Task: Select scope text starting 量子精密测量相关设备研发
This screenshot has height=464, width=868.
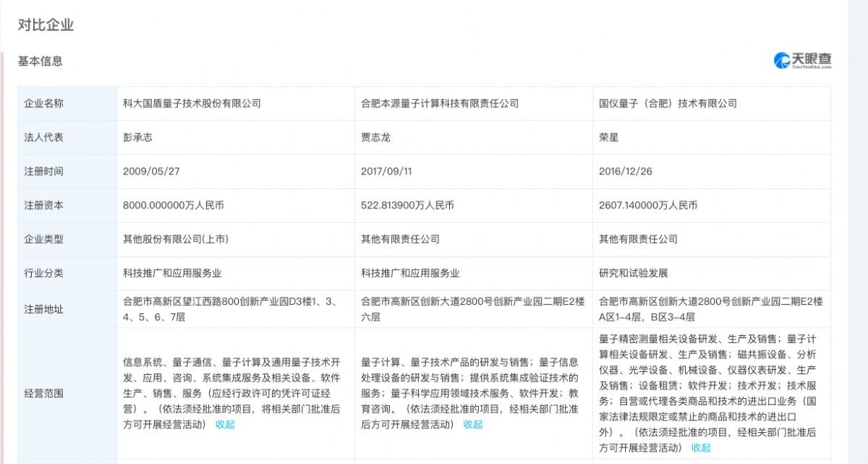Action: coord(708,393)
